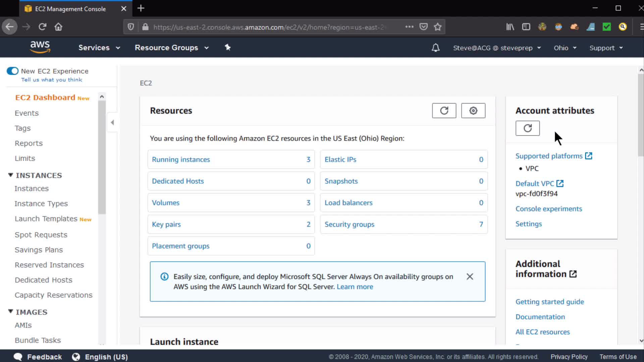
Task: Click the pin shortcuts icon
Action: pos(228,48)
